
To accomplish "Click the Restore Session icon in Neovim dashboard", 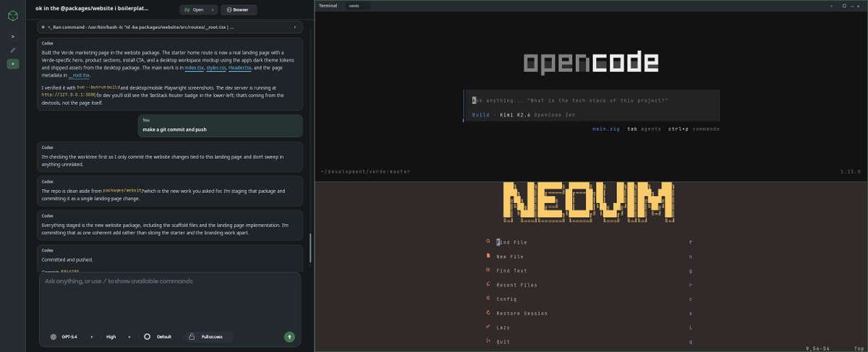I will click(x=488, y=313).
